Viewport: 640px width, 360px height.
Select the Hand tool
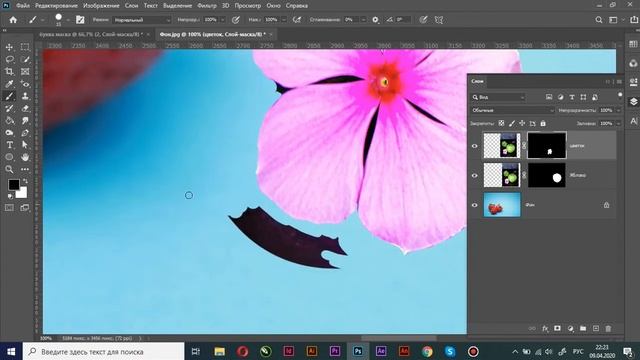[x=25, y=157]
